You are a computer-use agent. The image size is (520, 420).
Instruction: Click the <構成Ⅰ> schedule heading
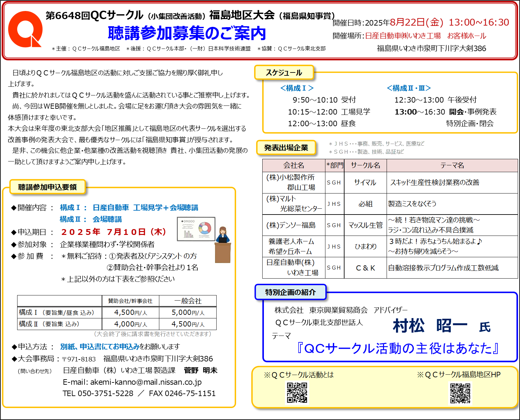(297, 88)
